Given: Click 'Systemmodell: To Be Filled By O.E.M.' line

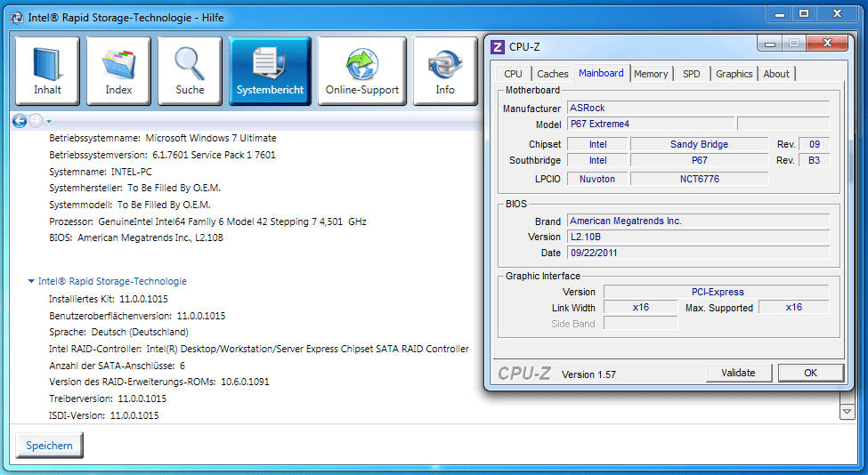Looking at the screenshot, I should point(130,205).
